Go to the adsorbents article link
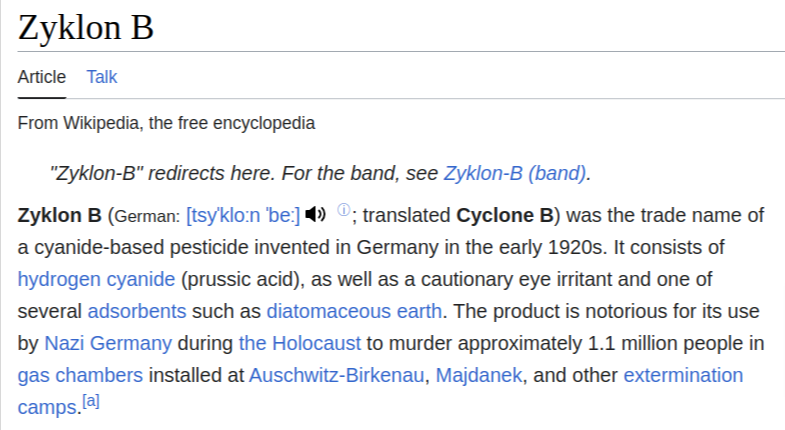The image size is (785, 430). (136, 311)
